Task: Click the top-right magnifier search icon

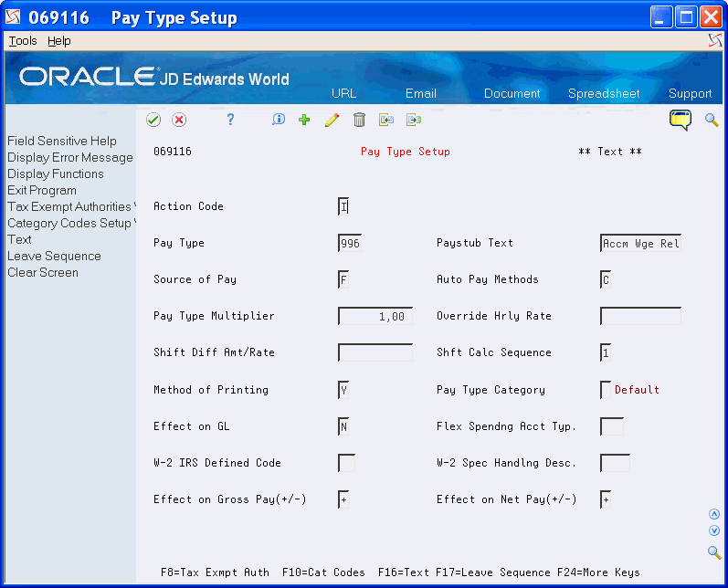Action: pyautogui.click(x=712, y=120)
